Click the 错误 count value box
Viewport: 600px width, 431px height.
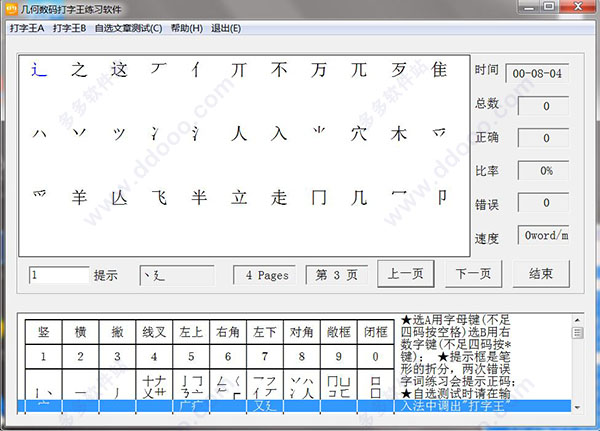(x=543, y=203)
